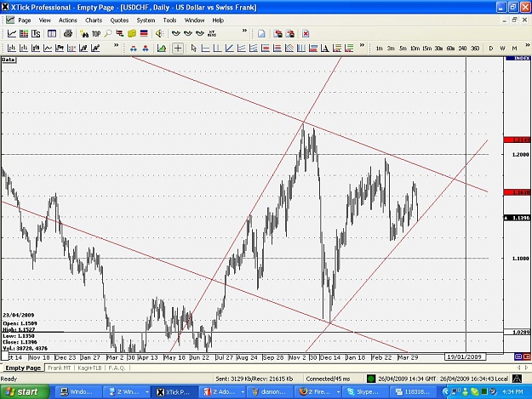Open the System menu
The width and height of the screenshot is (532, 399).
point(146,20)
